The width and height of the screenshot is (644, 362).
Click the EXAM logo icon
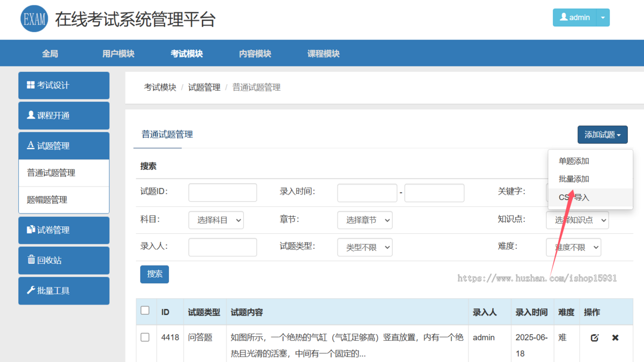coord(34,19)
